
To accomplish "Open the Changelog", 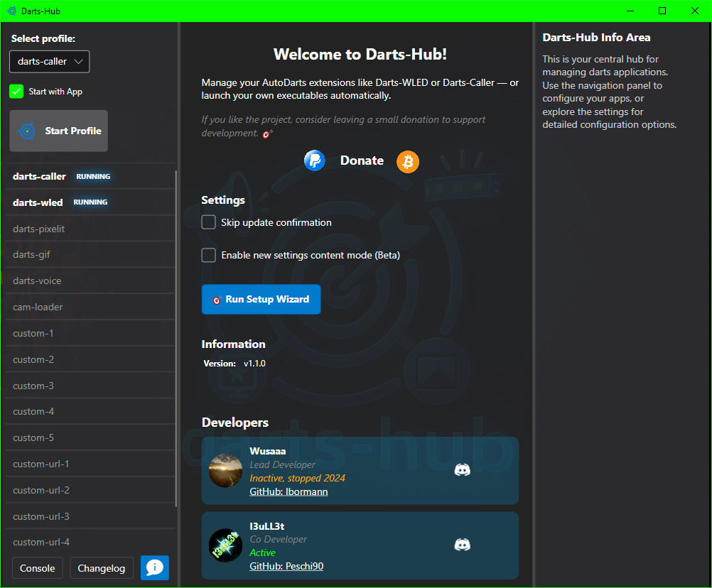I will point(102,568).
